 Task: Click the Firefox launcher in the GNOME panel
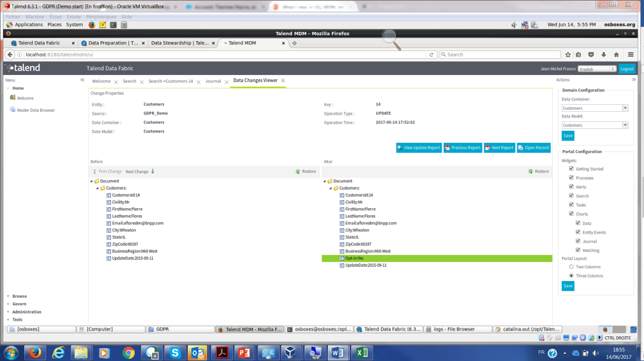pos(92,25)
